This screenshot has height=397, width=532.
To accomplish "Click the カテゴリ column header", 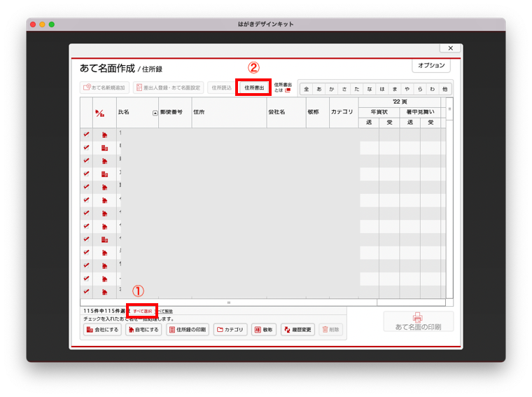I will click(342, 112).
